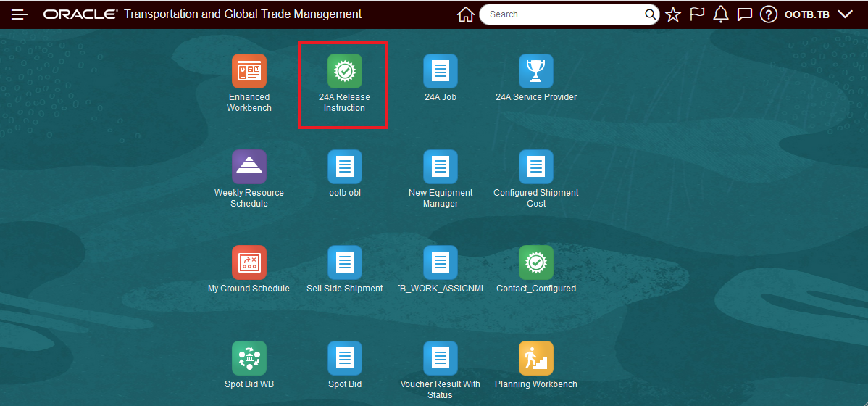Click the Oracle logo

81,14
